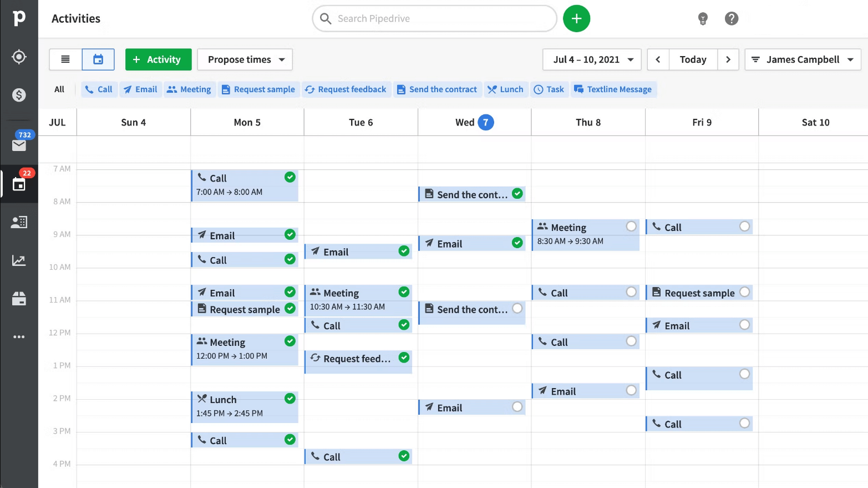This screenshot has width=868, height=488.
Task: Mark Thursday 2 PM Email as done
Action: [631, 390]
